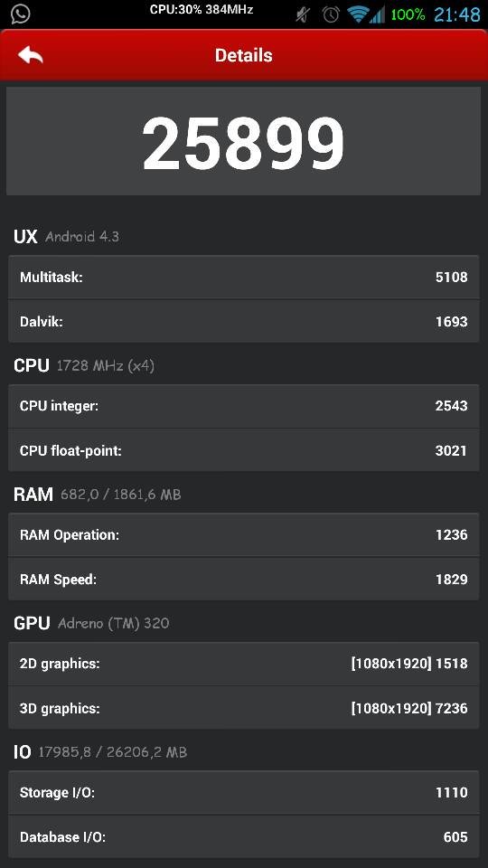Tap the total score 25899 panel

click(x=243, y=141)
